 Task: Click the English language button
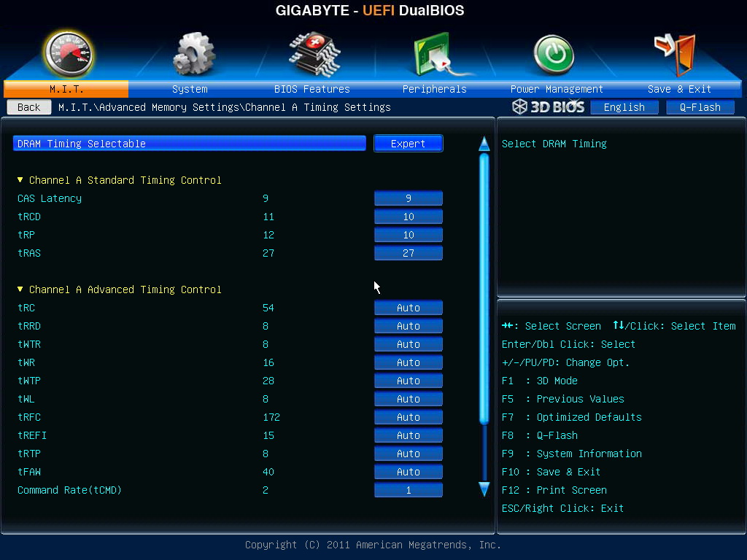(624, 107)
